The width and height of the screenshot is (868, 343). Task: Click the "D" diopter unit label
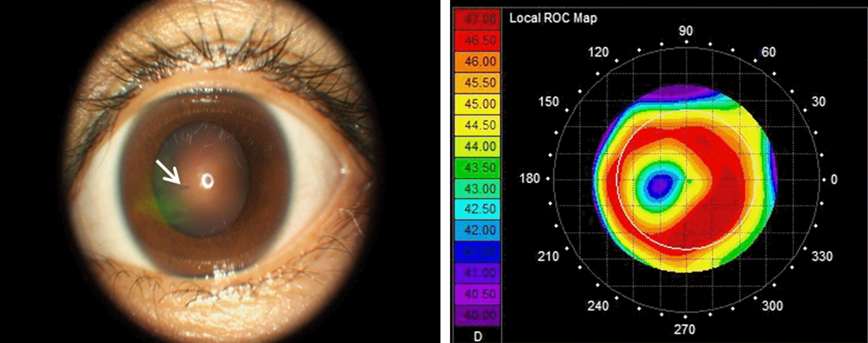click(x=478, y=336)
